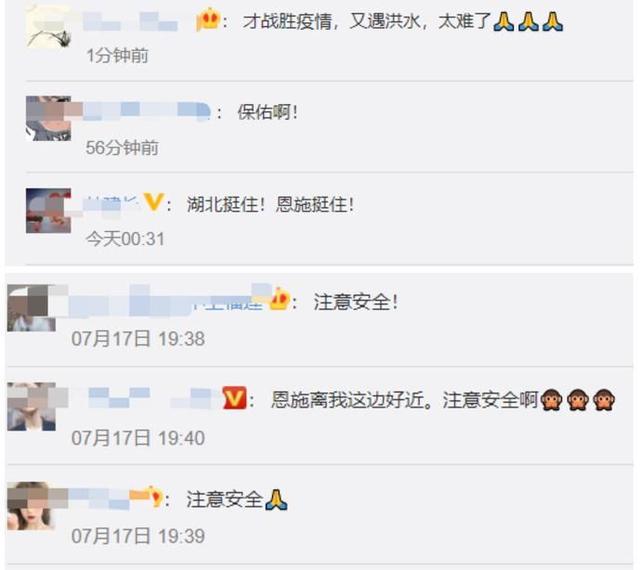Viewport: 640px width, 570px height.
Task: Open the avatar of the 07月17日 19:38 commenter
Action: [31, 308]
